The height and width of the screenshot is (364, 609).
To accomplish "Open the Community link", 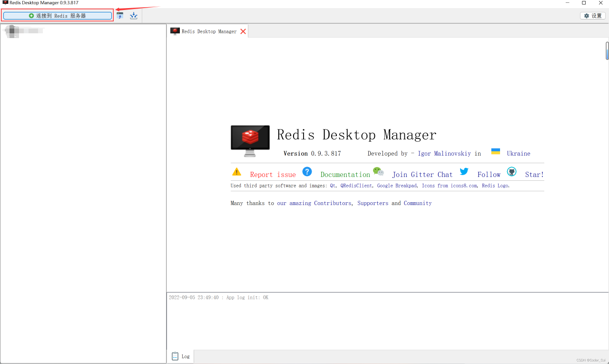I will (x=418, y=203).
